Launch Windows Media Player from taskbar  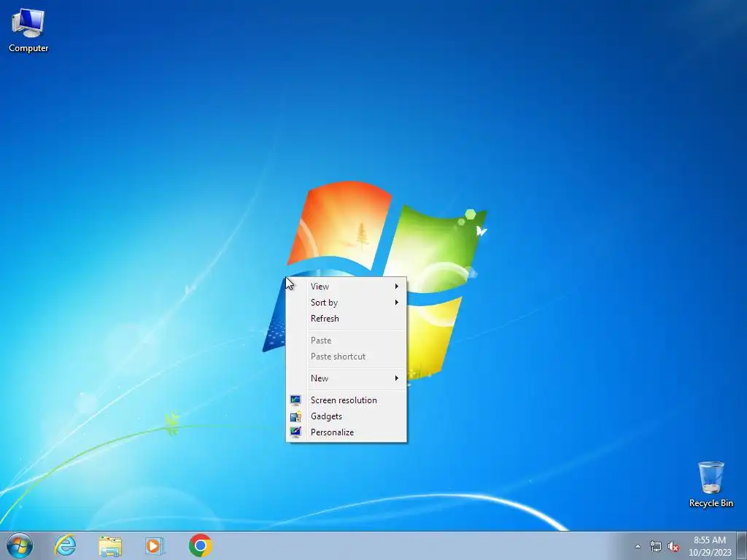click(x=154, y=545)
